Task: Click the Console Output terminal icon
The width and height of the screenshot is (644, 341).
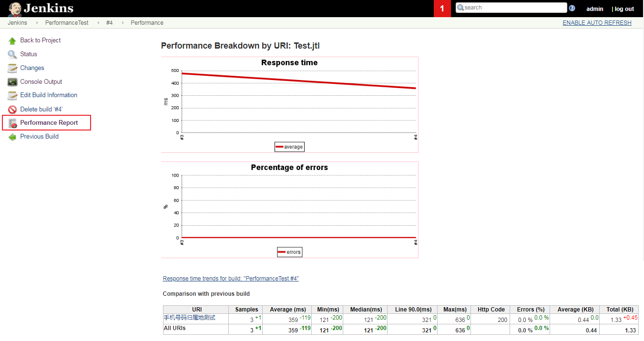Action: pos(12,82)
